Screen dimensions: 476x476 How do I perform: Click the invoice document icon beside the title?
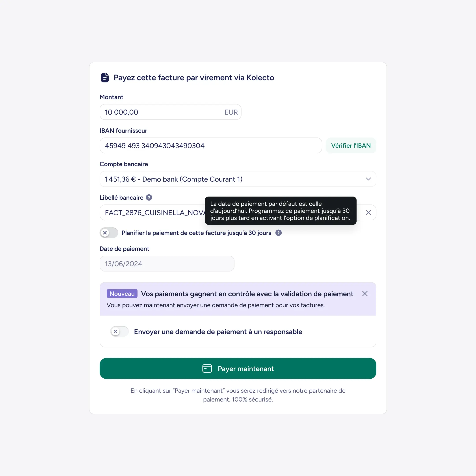coord(105,77)
